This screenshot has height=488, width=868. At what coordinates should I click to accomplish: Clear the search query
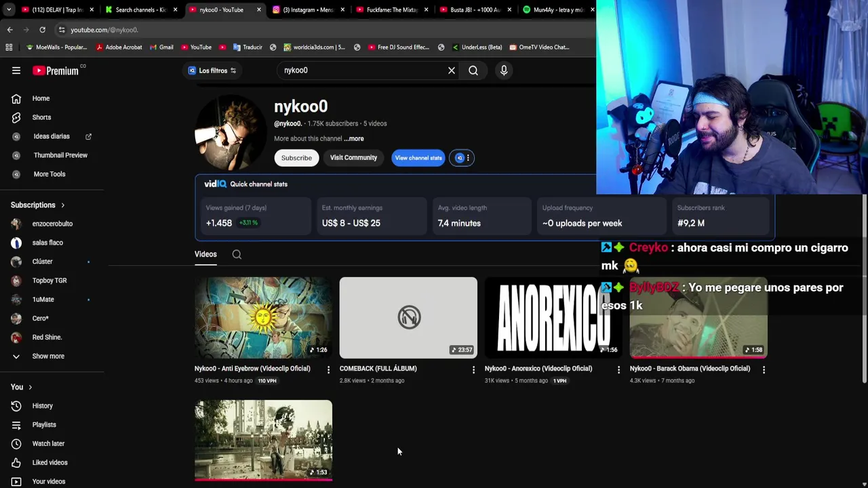[x=452, y=70]
